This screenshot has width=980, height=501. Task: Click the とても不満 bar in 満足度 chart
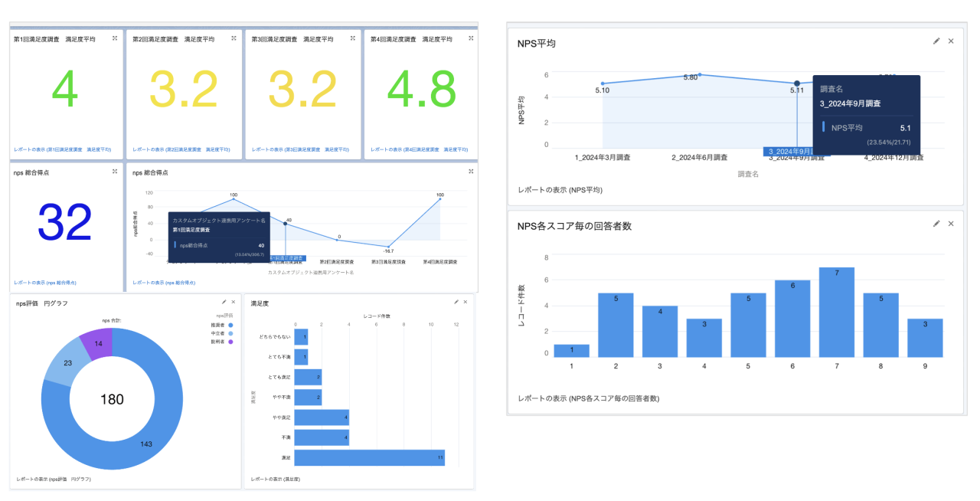301,357
